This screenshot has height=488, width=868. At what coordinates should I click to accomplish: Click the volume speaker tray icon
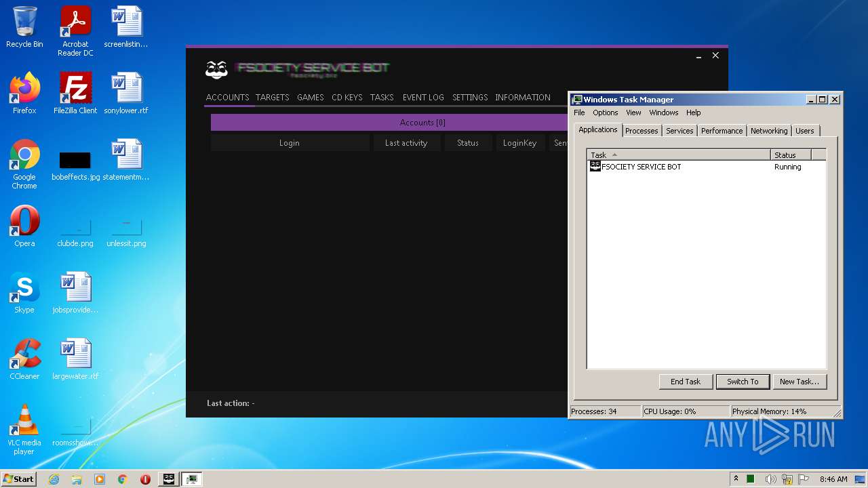pos(771,479)
